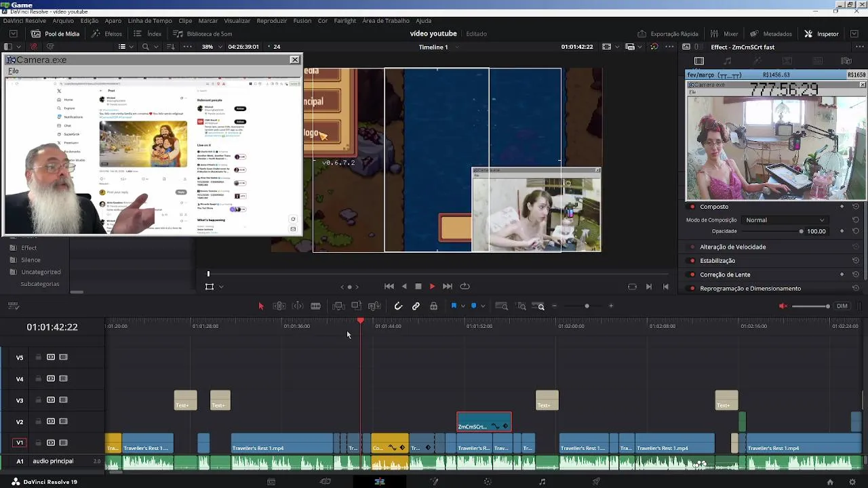The width and height of the screenshot is (868, 488).
Task: Toggle auto track selector on V3
Action: coord(51,400)
